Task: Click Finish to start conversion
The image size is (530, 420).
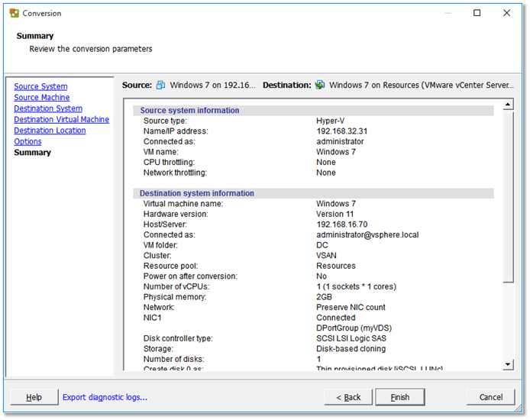Action: coord(400,397)
